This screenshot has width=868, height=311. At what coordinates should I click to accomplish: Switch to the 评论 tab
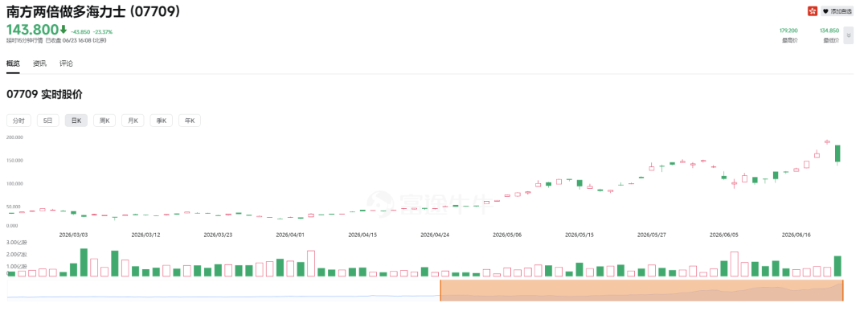point(66,63)
